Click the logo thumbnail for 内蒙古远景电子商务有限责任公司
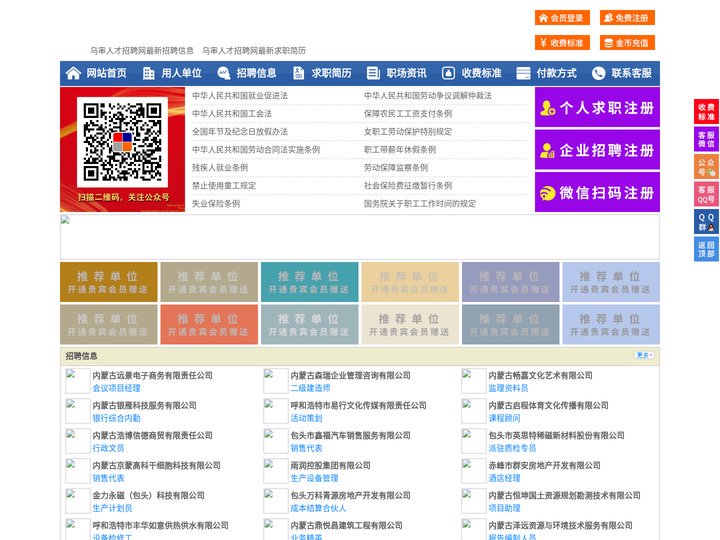The height and width of the screenshot is (540, 720). [78, 381]
